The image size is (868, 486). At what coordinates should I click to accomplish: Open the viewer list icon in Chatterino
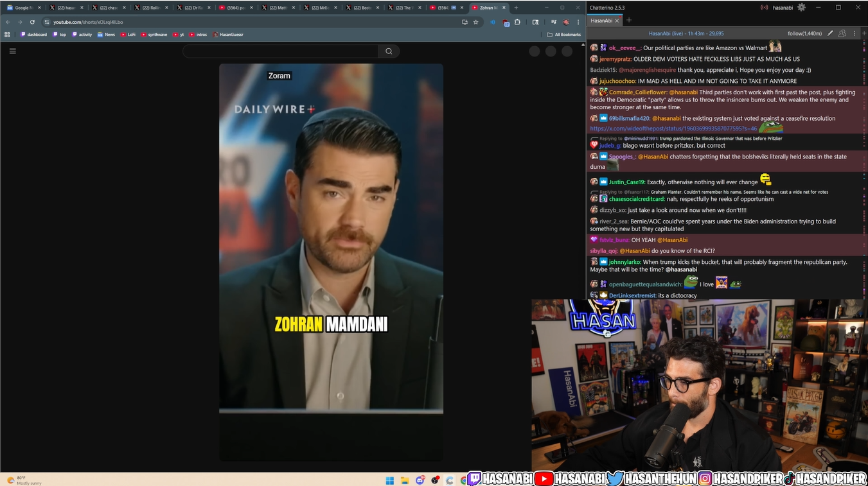[842, 33]
